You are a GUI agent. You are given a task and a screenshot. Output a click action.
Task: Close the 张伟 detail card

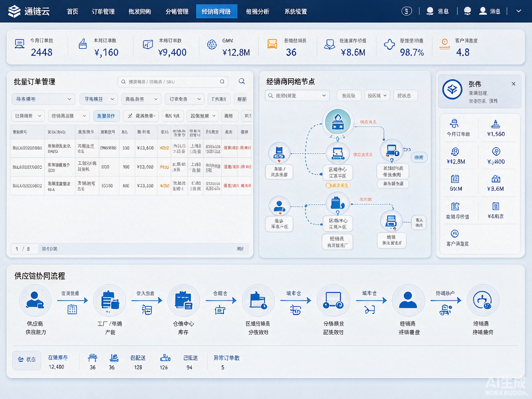[513, 84]
